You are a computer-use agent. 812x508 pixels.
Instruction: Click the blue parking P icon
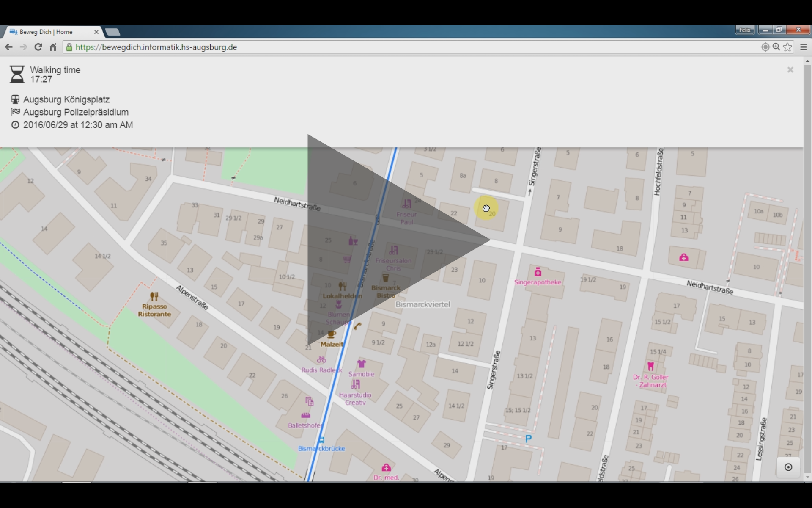point(528,439)
